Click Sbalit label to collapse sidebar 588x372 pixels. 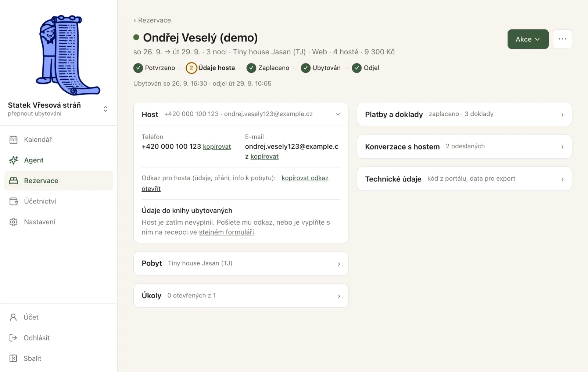pyautogui.click(x=32, y=358)
